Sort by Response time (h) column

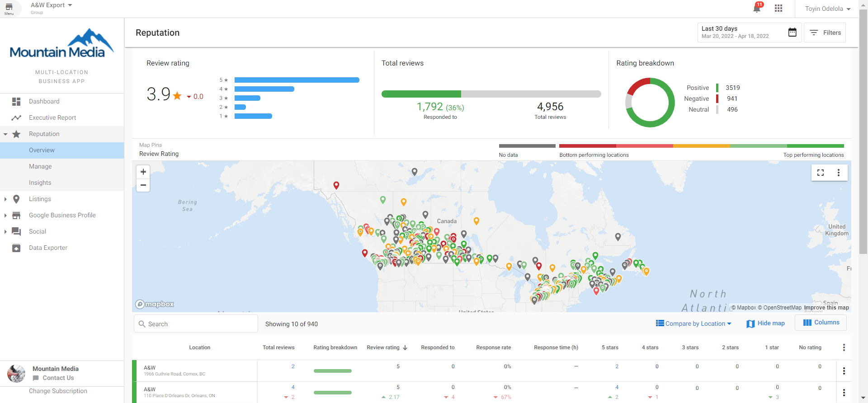click(556, 347)
